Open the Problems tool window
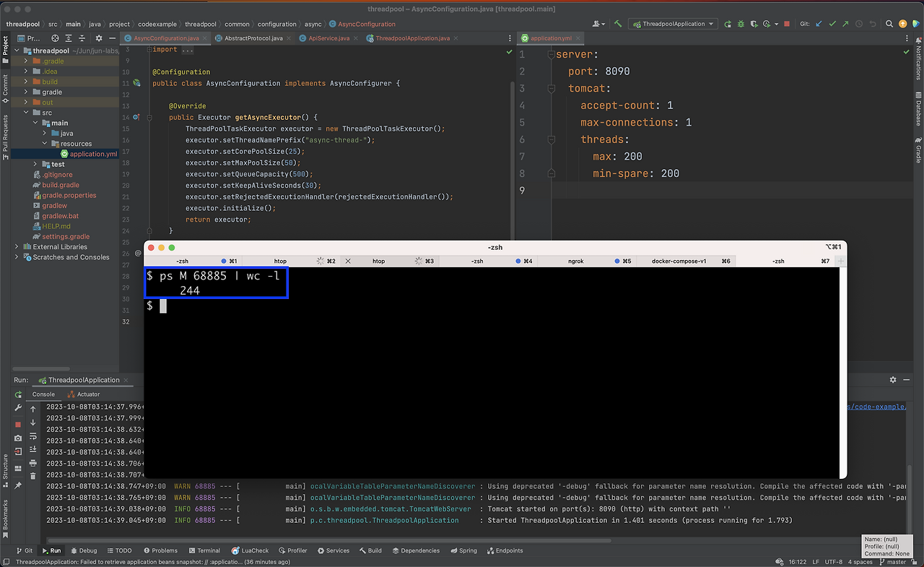 [160, 550]
